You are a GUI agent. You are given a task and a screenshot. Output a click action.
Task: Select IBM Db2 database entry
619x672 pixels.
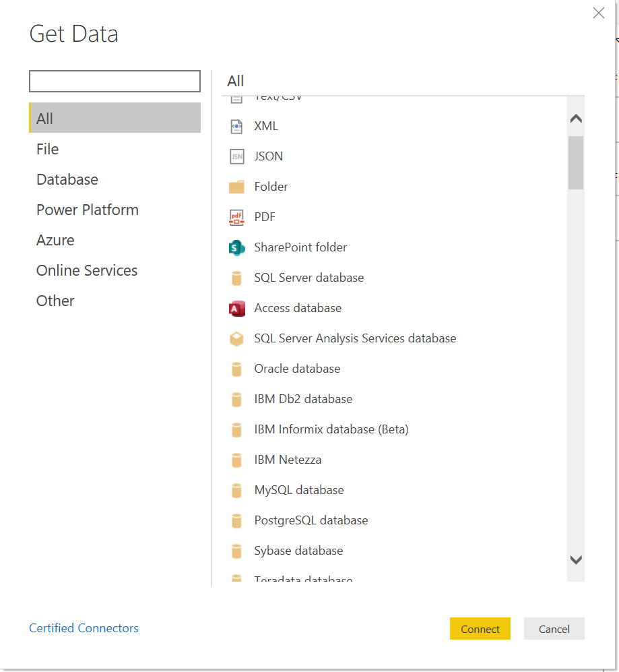click(x=303, y=400)
